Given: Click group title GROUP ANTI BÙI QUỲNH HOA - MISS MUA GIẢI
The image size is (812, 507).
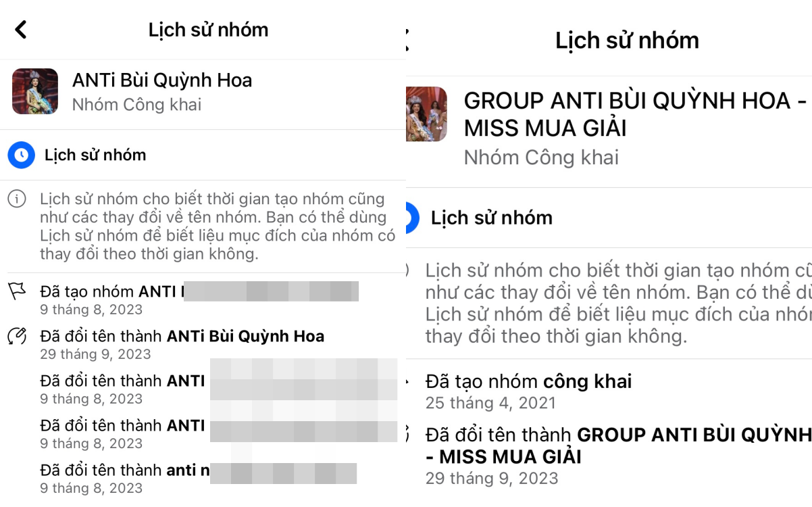Looking at the screenshot, I should [x=635, y=114].
